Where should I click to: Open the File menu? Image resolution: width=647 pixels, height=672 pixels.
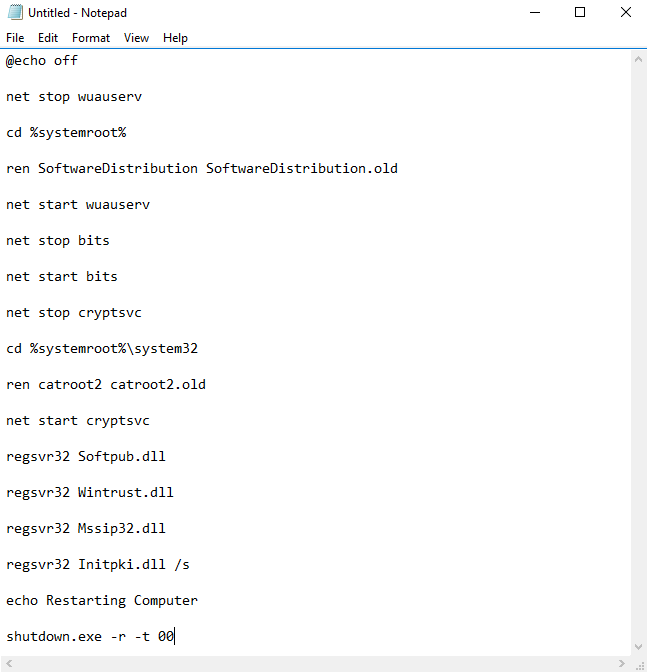pyautogui.click(x=15, y=38)
